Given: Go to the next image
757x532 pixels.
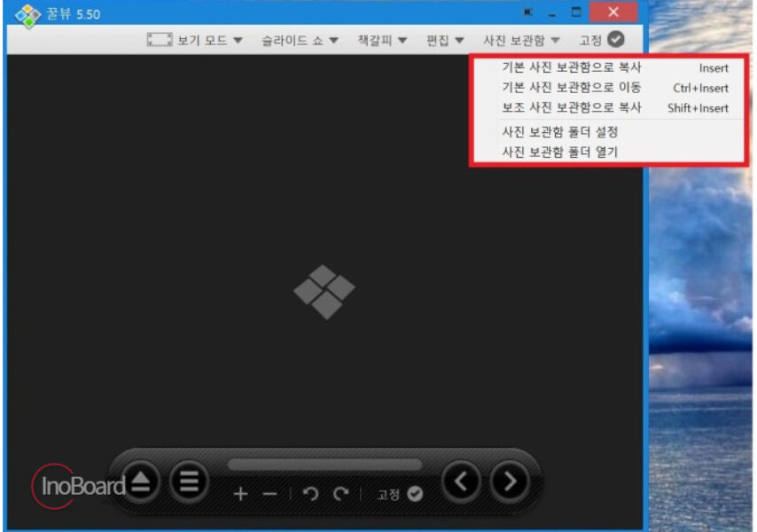Looking at the screenshot, I should 510,481.
